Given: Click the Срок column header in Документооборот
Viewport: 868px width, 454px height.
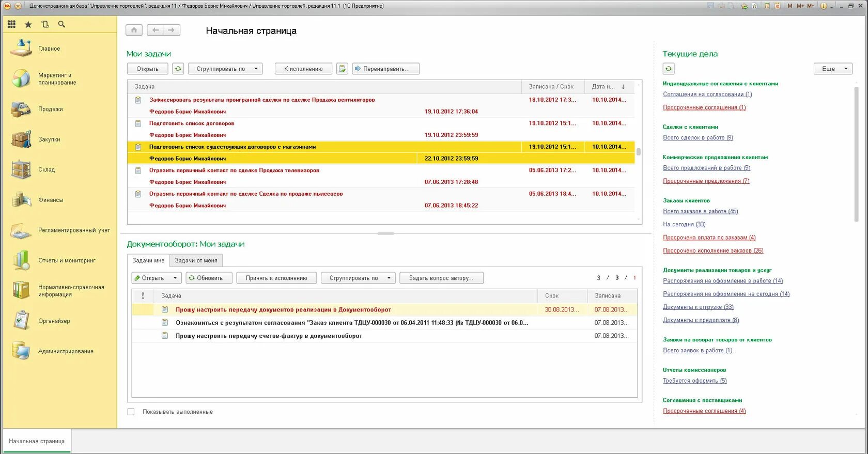Looking at the screenshot, I should pyautogui.click(x=562, y=296).
